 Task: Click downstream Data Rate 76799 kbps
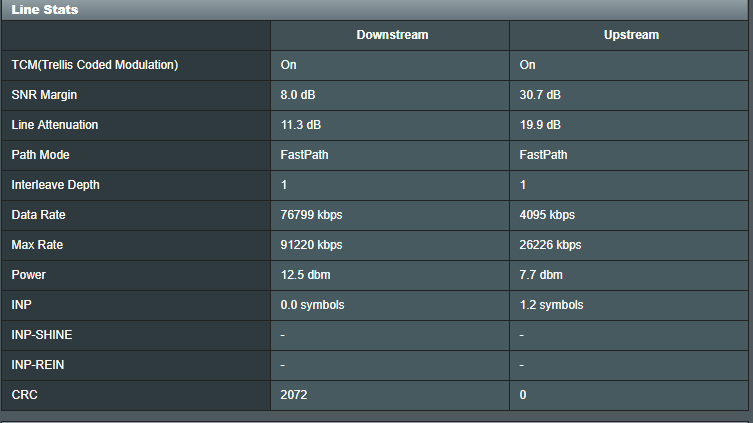click(311, 215)
